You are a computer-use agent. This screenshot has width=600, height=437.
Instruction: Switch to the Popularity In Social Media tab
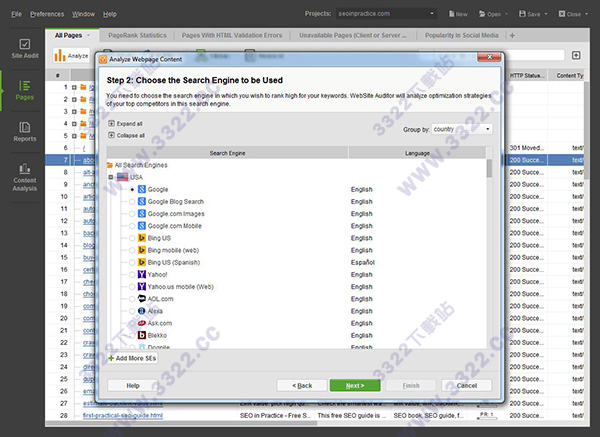click(x=461, y=35)
